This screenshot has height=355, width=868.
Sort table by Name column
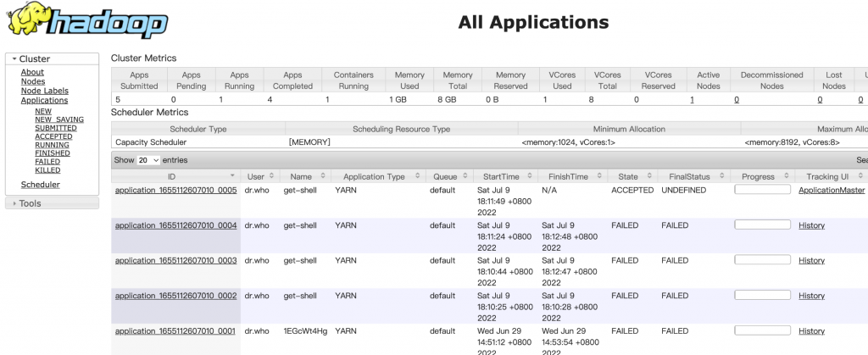(x=305, y=176)
